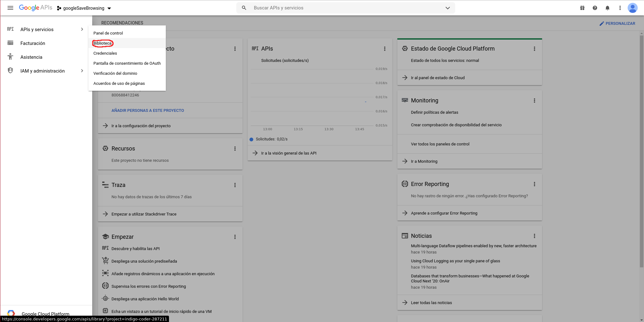Viewport: 644px width, 322px height.
Task: Expand the APIs y servicios submenu
Action: pos(82,30)
